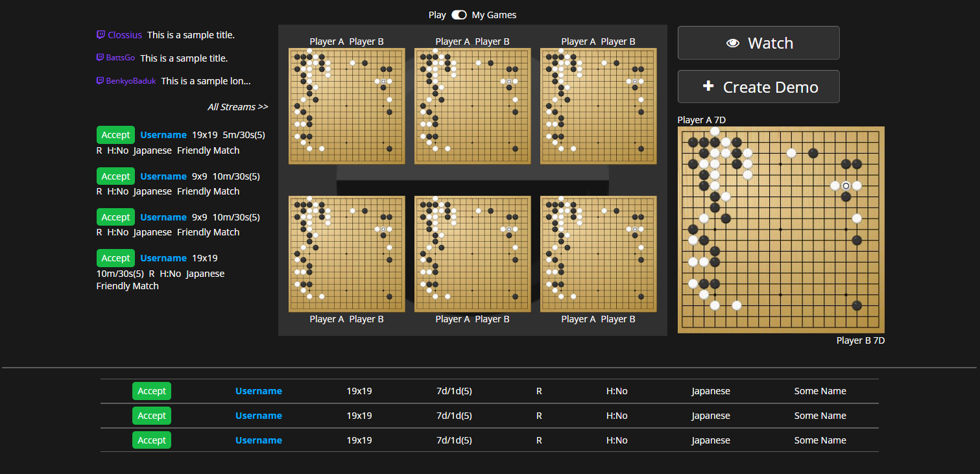Click the large Player A 7D board
The height and width of the screenshot is (474, 980).
click(781, 230)
